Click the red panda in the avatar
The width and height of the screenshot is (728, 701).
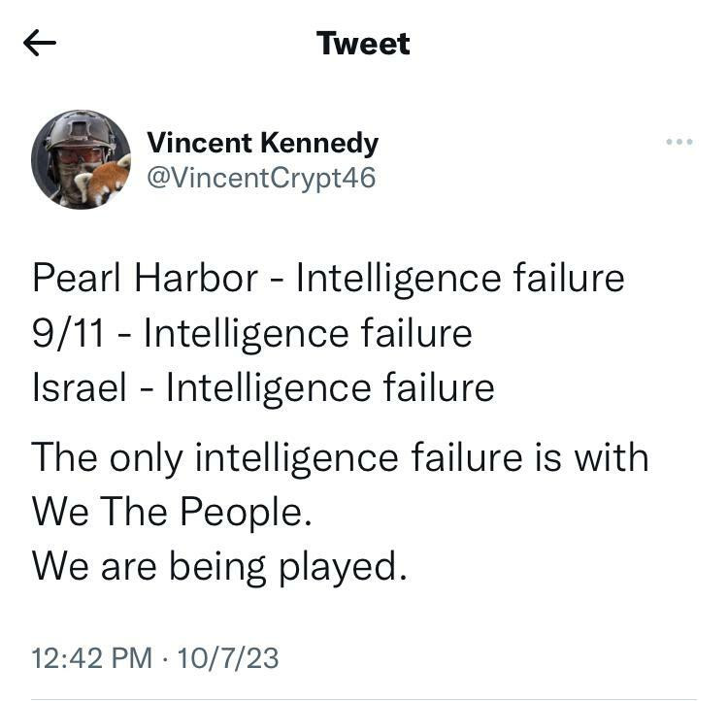106,180
